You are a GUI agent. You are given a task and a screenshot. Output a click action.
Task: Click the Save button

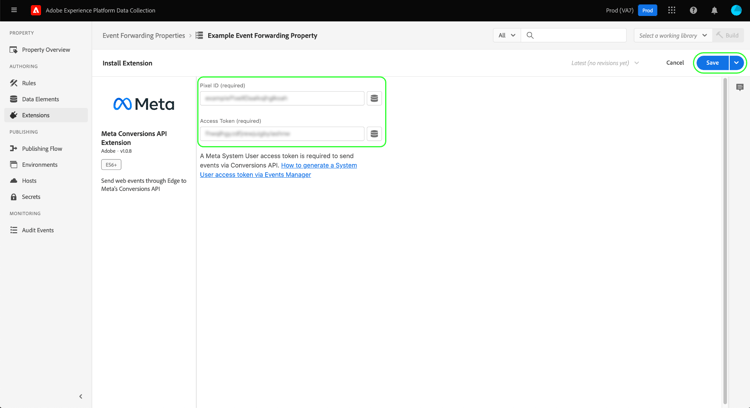click(x=712, y=63)
